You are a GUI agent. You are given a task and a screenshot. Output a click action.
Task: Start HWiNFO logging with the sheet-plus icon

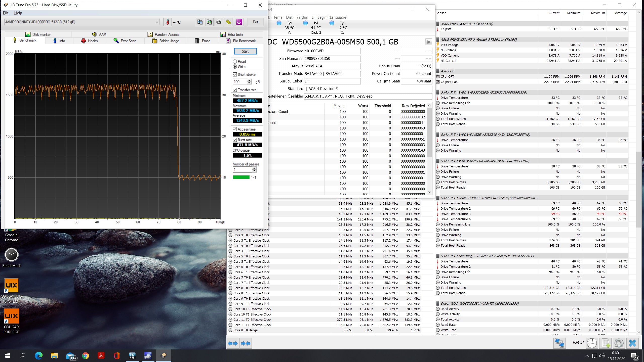(x=606, y=343)
